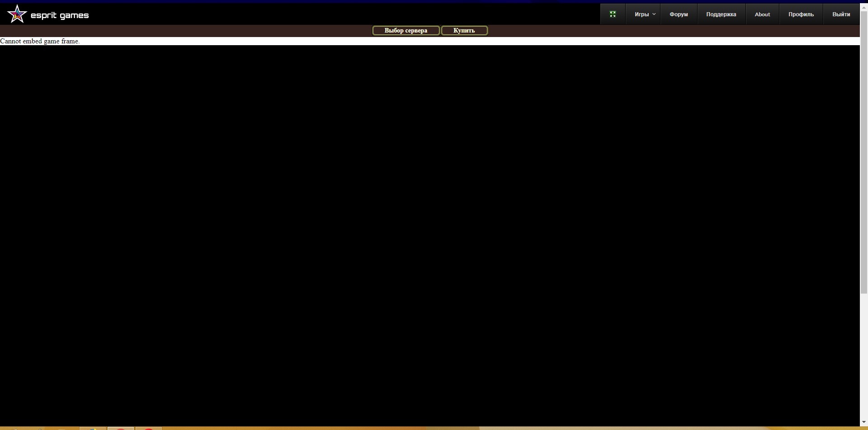The height and width of the screenshot is (430, 868).
Task: Open the Поддержка support page
Action: coord(721,14)
